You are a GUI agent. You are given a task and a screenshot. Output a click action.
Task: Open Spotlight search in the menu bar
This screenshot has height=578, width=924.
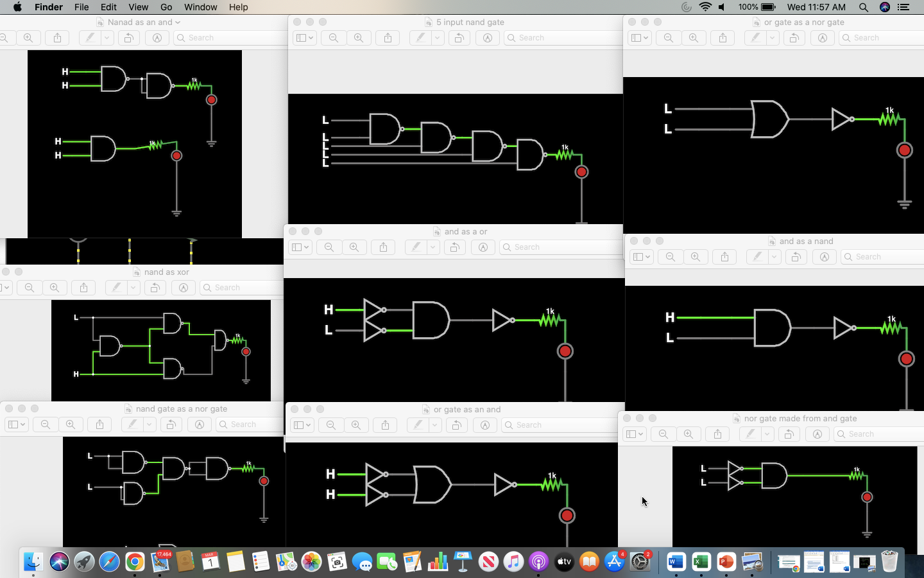pos(864,7)
